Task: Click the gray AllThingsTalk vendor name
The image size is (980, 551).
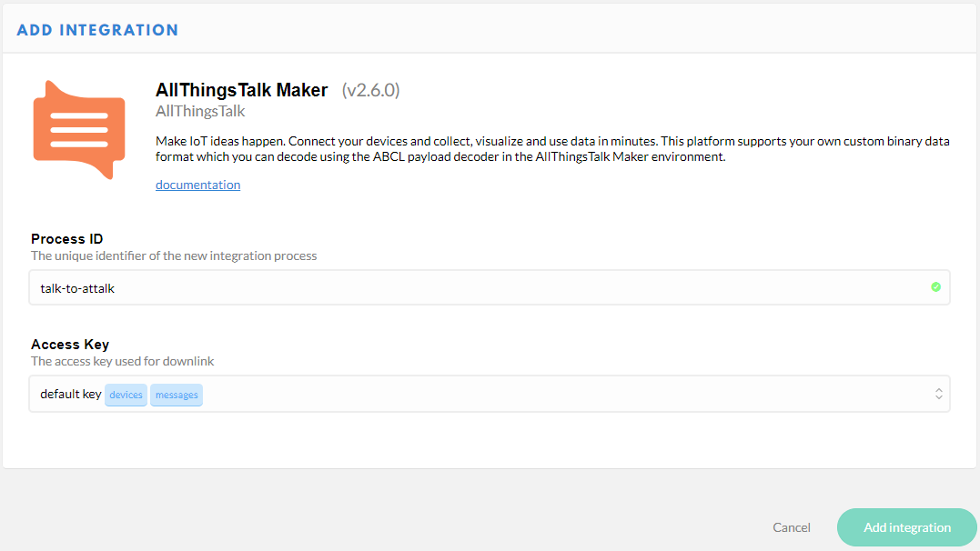Action: point(200,112)
